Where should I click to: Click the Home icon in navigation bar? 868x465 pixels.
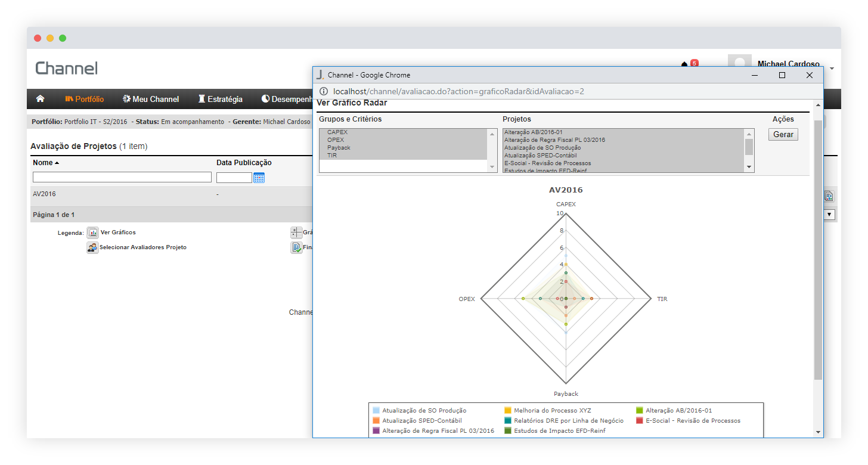point(41,99)
